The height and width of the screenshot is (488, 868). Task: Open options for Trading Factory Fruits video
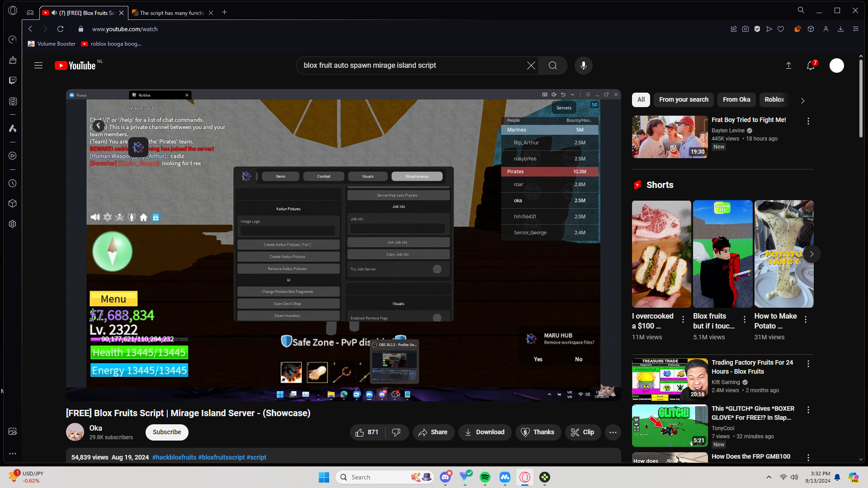(x=808, y=363)
